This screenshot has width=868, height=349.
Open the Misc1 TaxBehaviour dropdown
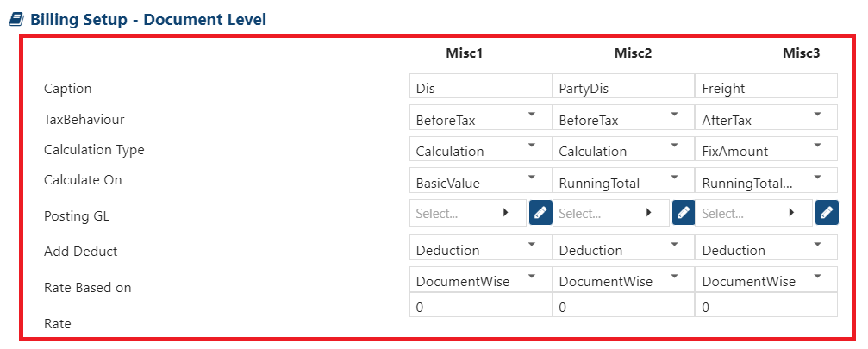(x=480, y=117)
